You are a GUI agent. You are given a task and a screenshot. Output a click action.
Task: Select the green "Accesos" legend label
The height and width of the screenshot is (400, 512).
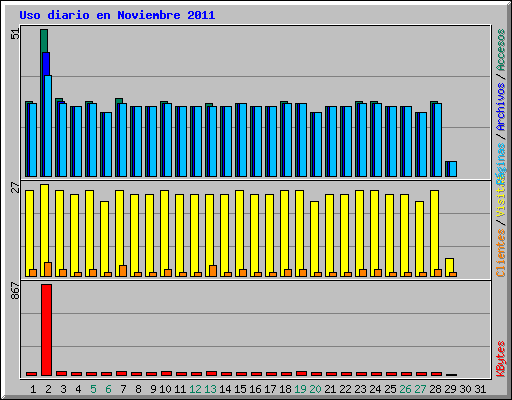pos(501,50)
